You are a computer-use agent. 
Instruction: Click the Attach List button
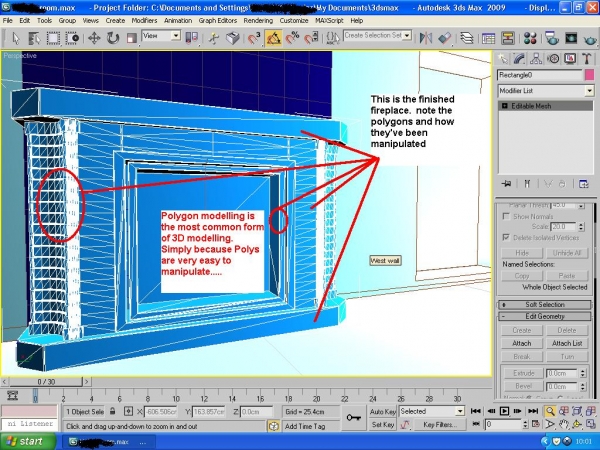pyautogui.click(x=567, y=343)
